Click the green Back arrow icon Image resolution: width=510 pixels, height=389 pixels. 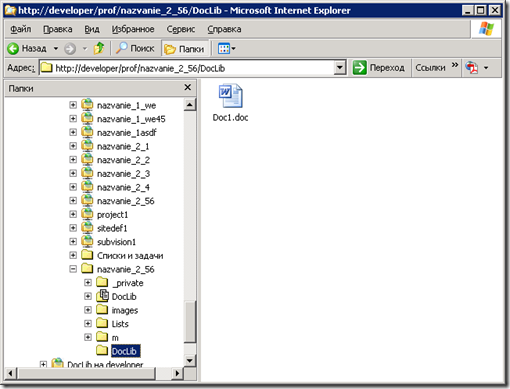pyautogui.click(x=13, y=49)
